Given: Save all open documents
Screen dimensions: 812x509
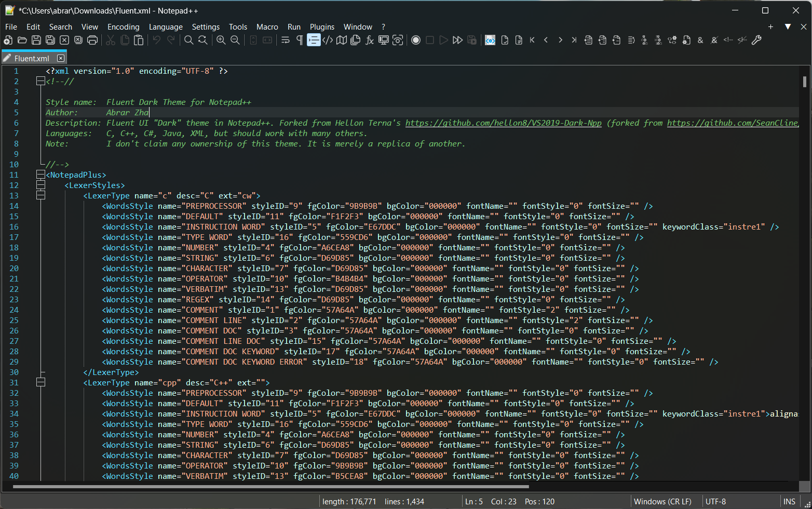Looking at the screenshot, I should pyautogui.click(x=50, y=40).
